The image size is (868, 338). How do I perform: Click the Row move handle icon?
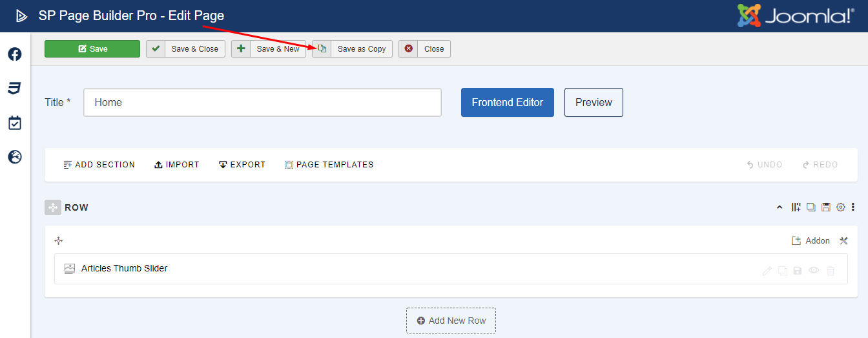point(53,207)
